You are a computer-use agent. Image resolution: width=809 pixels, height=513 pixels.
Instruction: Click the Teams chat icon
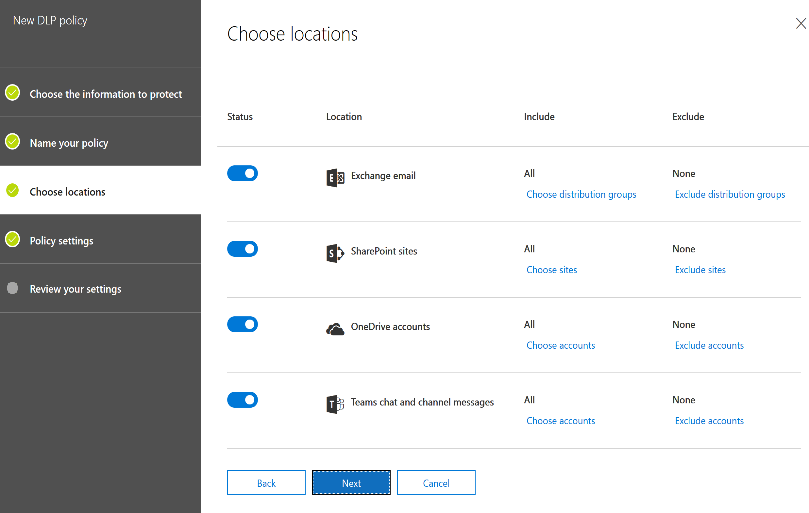tap(335, 404)
